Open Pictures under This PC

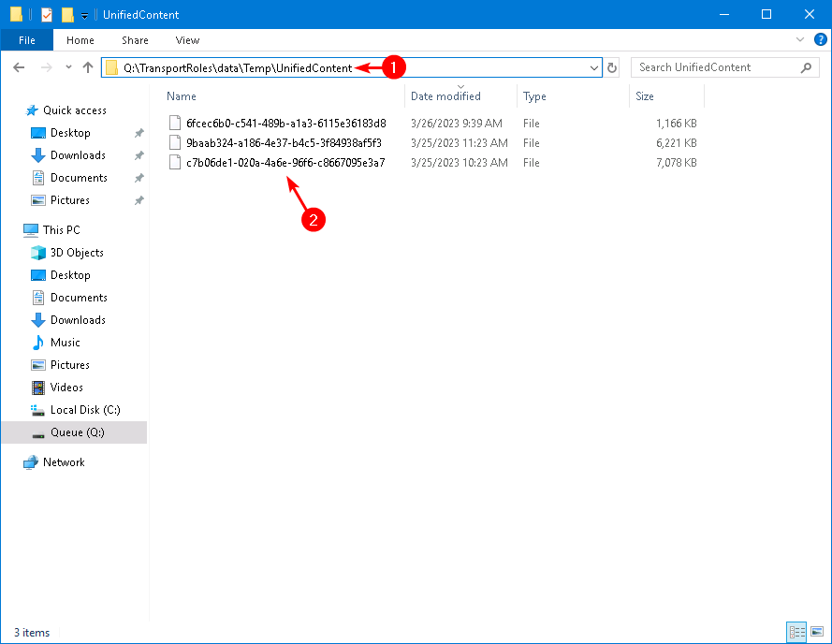click(69, 365)
